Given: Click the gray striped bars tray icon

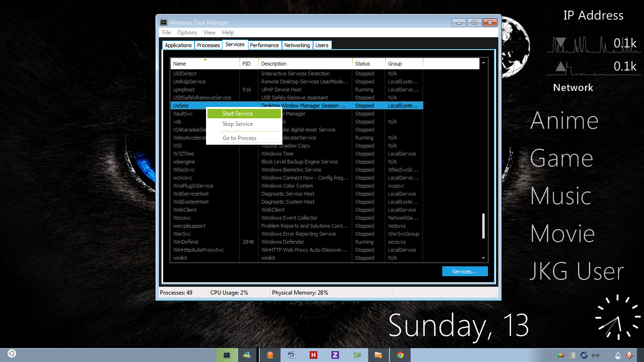Looking at the screenshot, I should coord(572,355).
